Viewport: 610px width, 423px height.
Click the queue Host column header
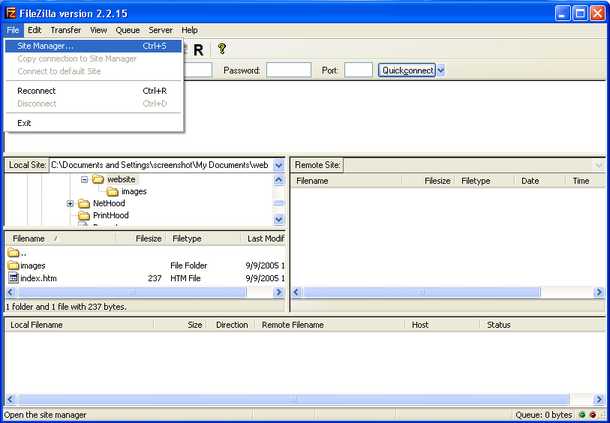tap(443, 325)
